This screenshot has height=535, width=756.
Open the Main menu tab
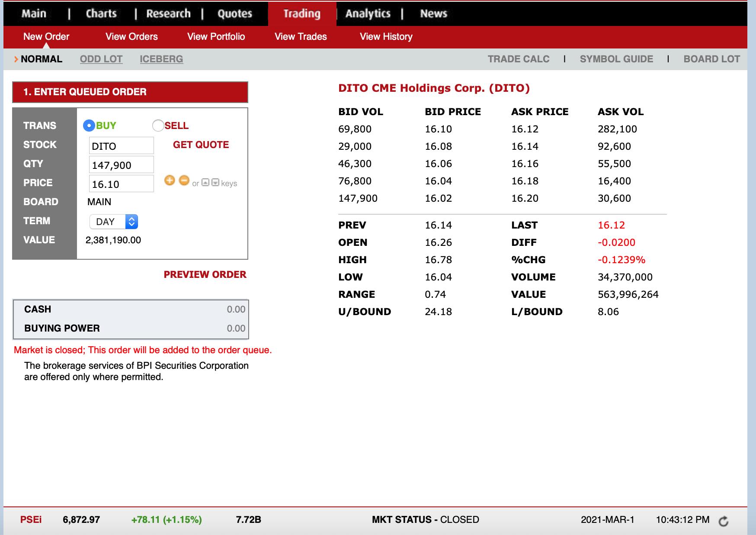coord(34,14)
